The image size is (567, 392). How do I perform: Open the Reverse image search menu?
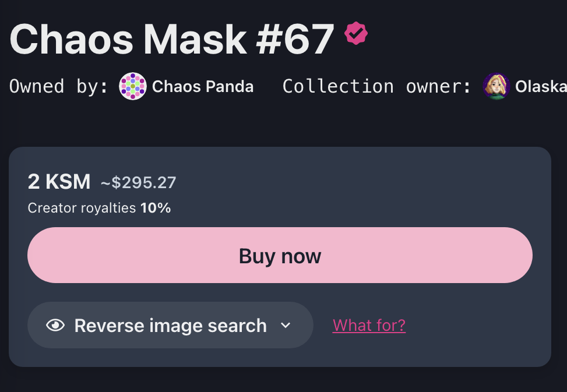[x=170, y=325]
